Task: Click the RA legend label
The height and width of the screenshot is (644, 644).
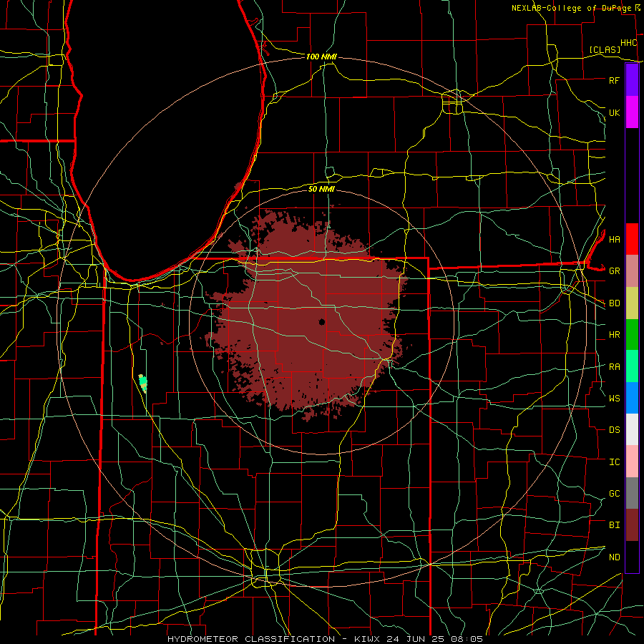Action: click(614, 367)
